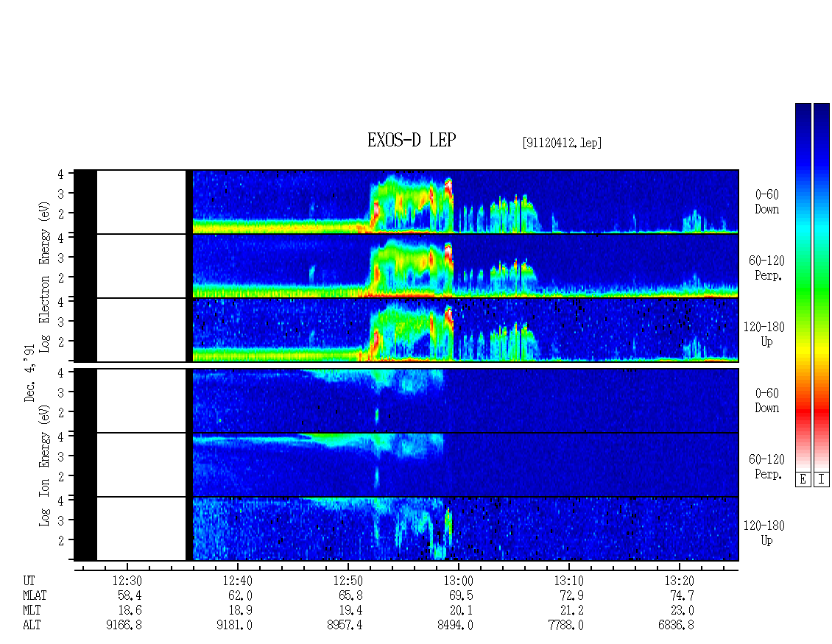Click the ALT value 6836.8
The height and width of the screenshot is (644, 832).
pos(676,626)
